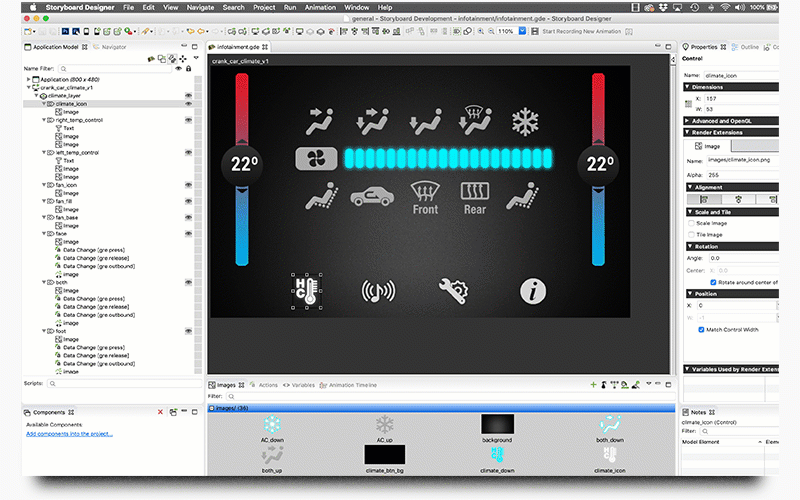
Task: Select the climate_icon tree row
Action: click(111, 104)
